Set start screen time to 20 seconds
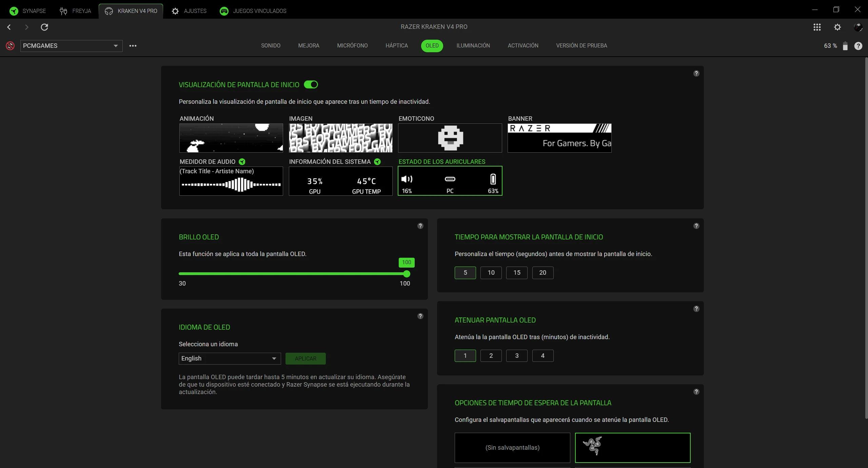 pos(543,273)
